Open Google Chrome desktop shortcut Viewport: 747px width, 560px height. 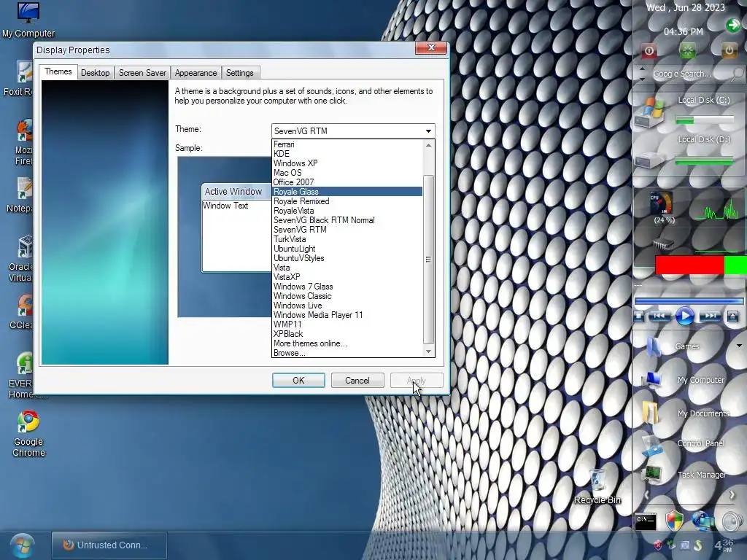28,433
